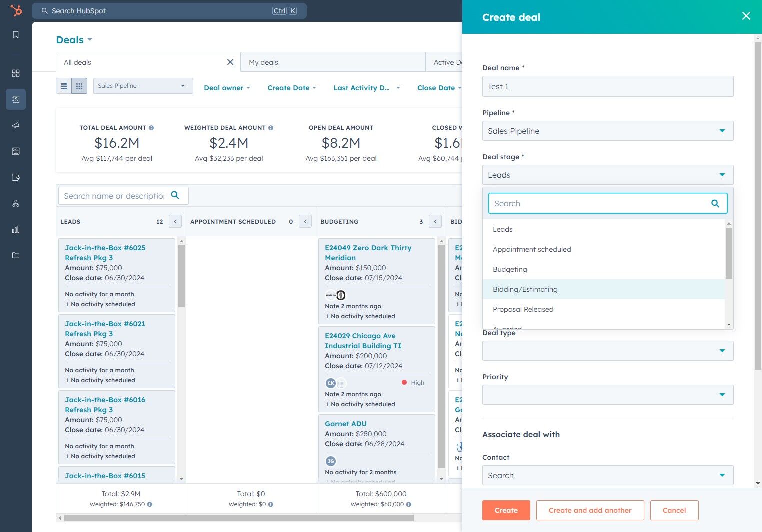Focus the Search HubSpot field
Screen dimensions: 762x532
point(169,11)
